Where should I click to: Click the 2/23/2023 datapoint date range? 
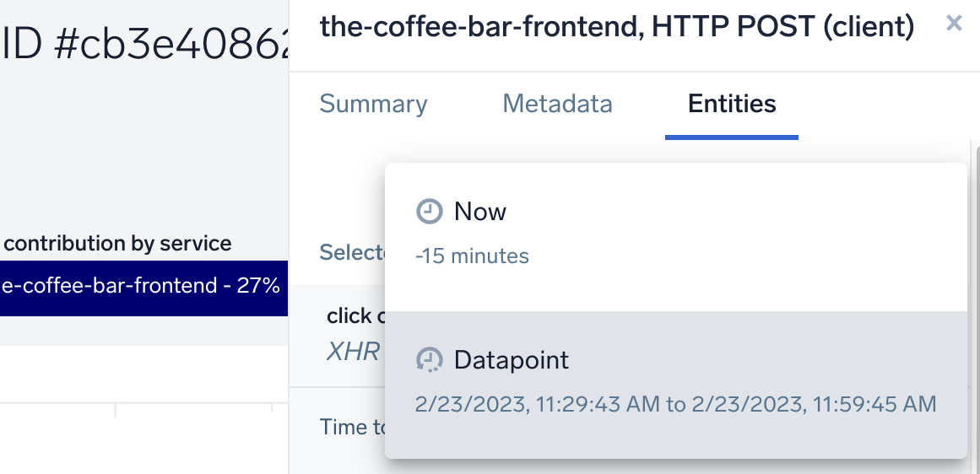click(675, 404)
